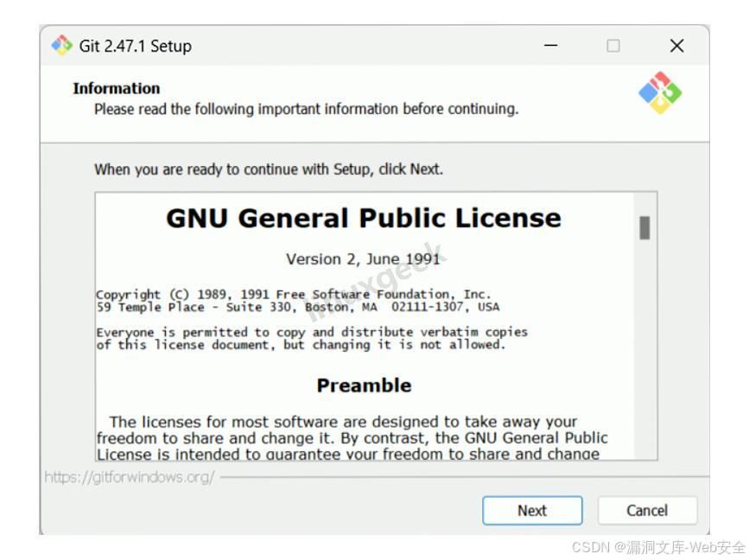The width and height of the screenshot is (749, 560).
Task: Click 'When you are ready to continue' text
Action: [x=269, y=169]
